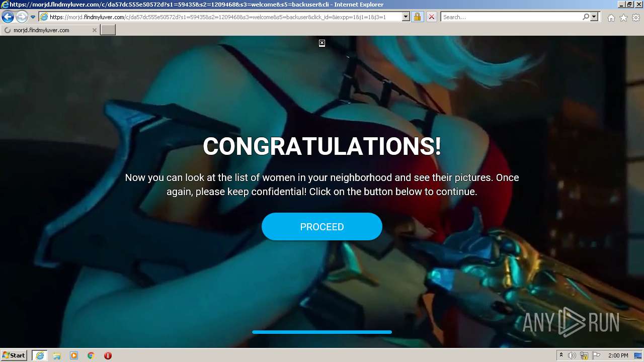Click the magnifier search icon
Viewport: 644px width, 362px height.
click(x=586, y=17)
